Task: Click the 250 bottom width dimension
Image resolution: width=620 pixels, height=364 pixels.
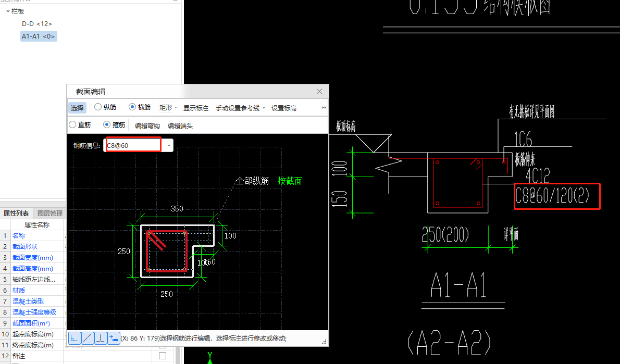Action: point(167,294)
